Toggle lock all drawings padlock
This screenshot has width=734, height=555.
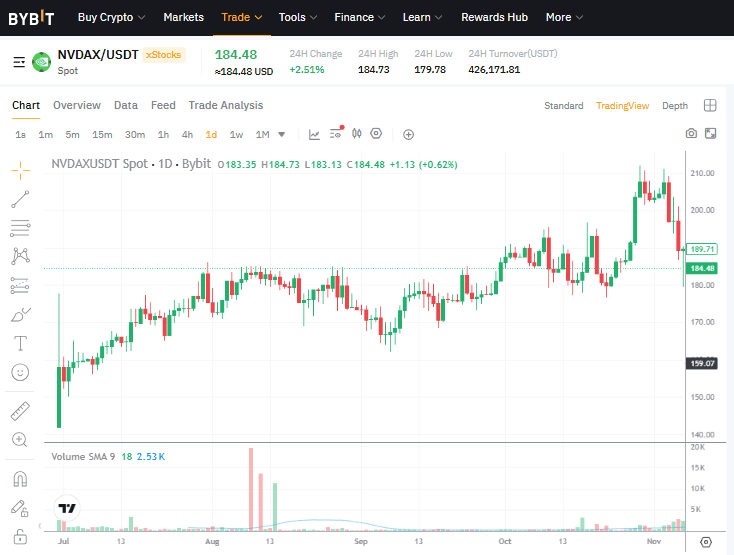[20, 536]
